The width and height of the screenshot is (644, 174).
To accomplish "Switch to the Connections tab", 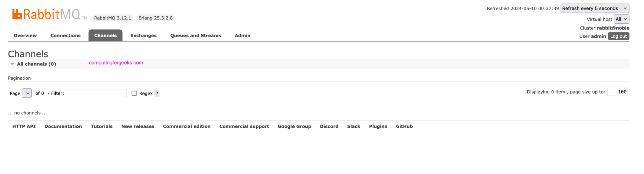I will pos(65,36).
